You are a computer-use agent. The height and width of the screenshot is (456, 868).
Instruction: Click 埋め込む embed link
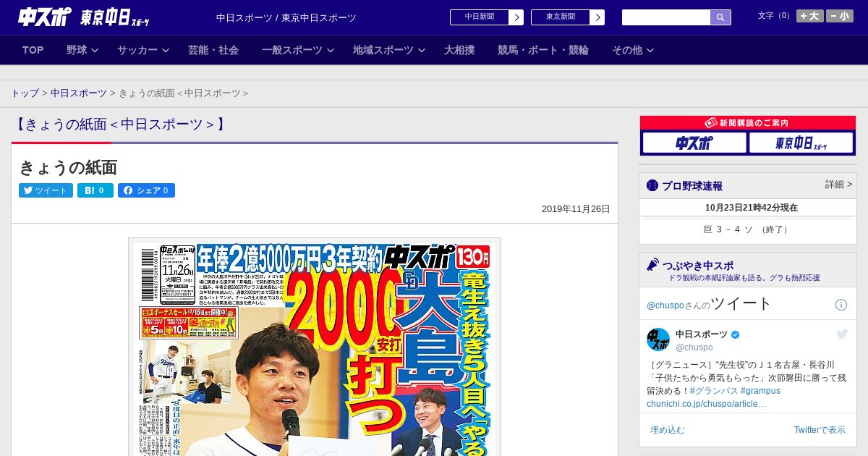pos(667,430)
